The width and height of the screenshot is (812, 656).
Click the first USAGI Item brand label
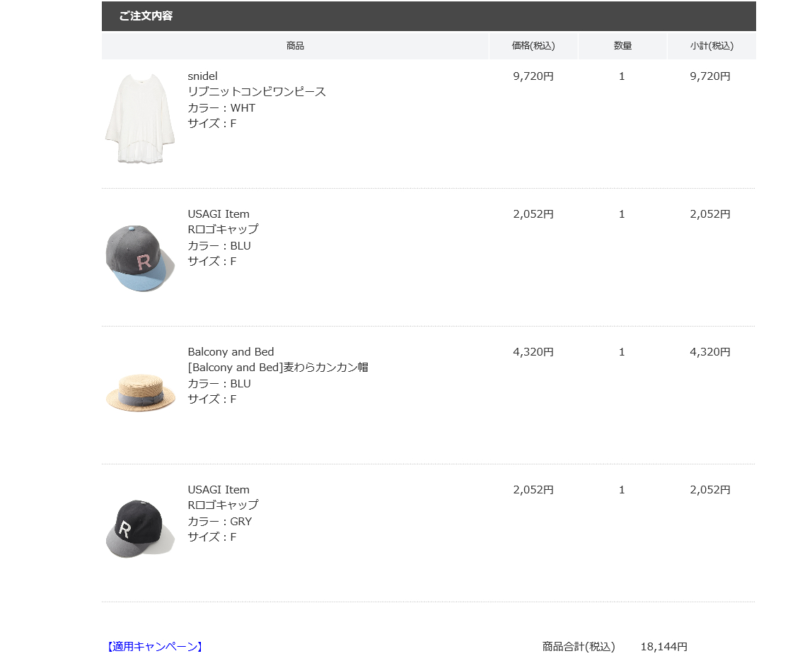point(219,213)
